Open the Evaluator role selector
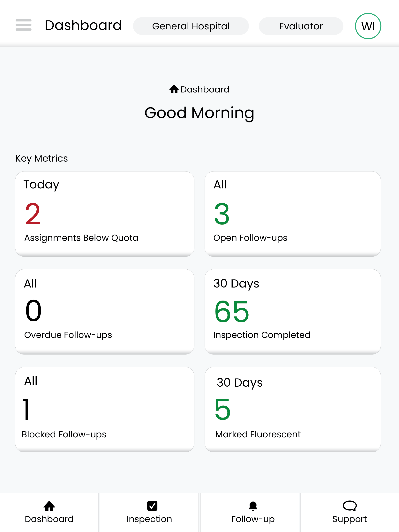 point(301,26)
